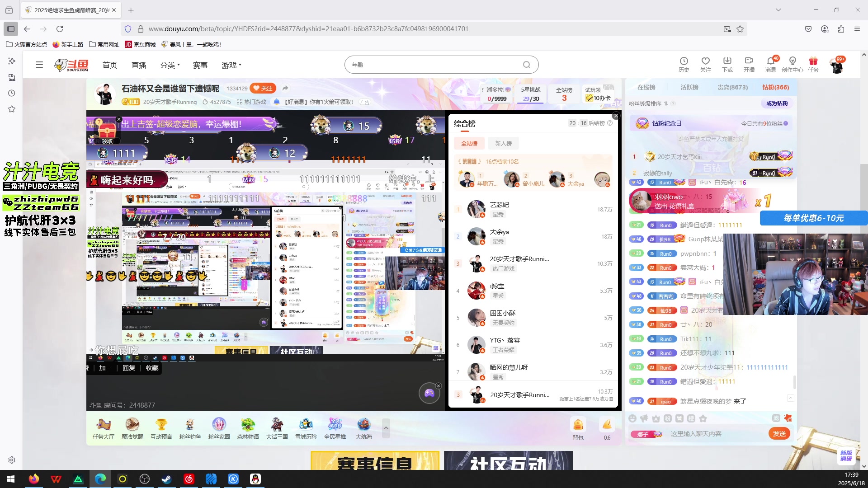Open 大话三国 activity icon
Image resolution: width=868 pixels, height=488 pixels.
(277, 428)
